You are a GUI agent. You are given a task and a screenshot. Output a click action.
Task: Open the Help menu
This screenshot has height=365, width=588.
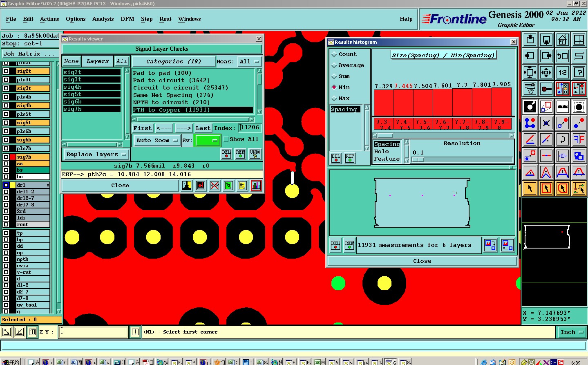coord(406,19)
